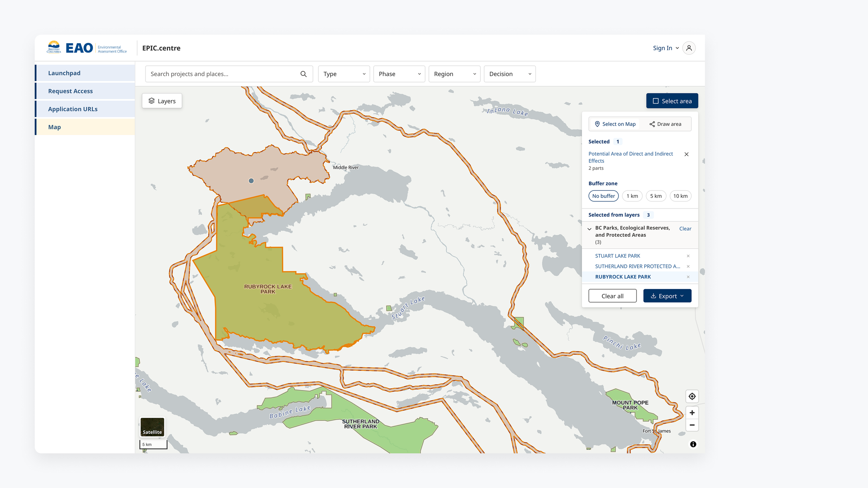Click the SUTHERLAND RIVER PARK map label

pyautogui.click(x=361, y=424)
